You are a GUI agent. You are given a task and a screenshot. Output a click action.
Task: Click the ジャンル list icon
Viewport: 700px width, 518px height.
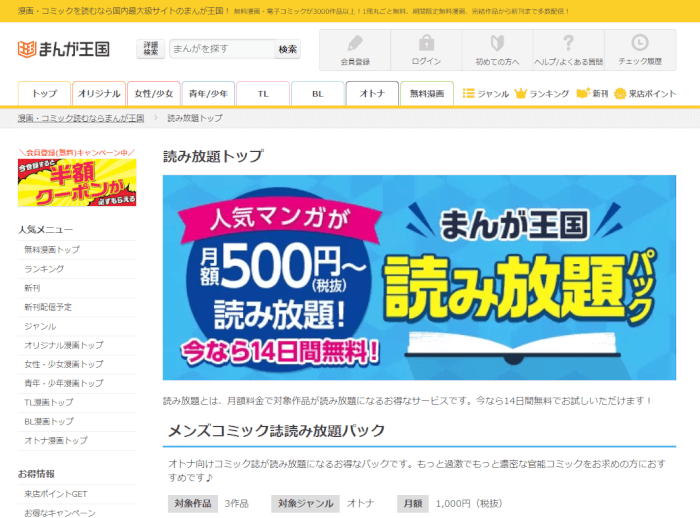468,93
